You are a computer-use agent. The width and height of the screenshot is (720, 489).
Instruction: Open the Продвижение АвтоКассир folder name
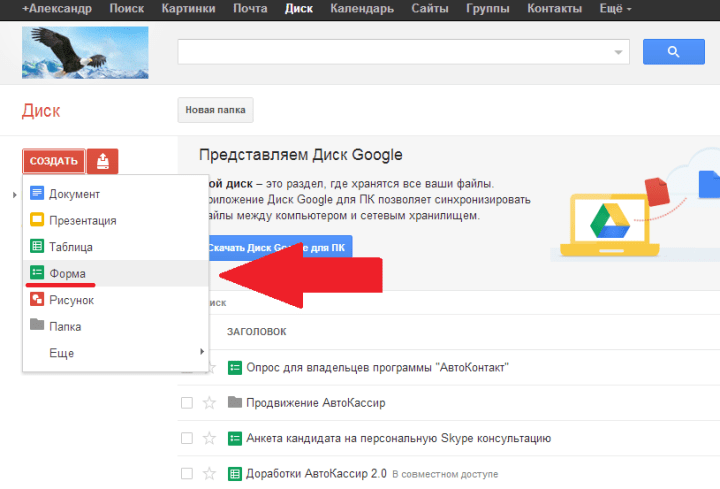coord(316,403)
